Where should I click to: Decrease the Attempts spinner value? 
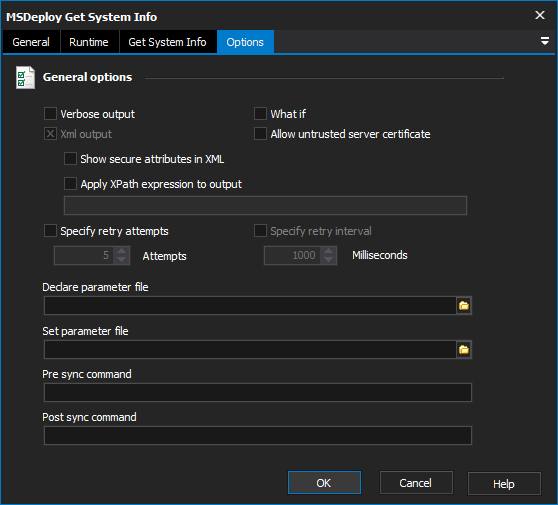(x=121, y=260)
